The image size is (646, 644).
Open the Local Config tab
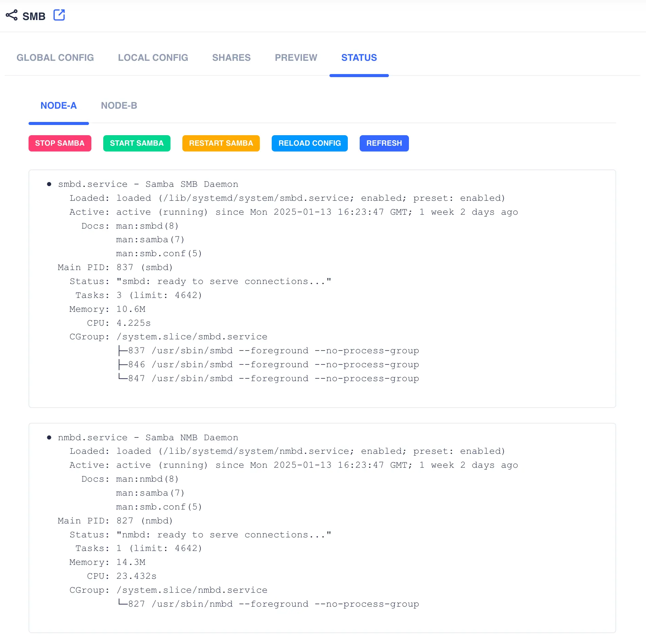pyautogui.click(x=153, y=58)
